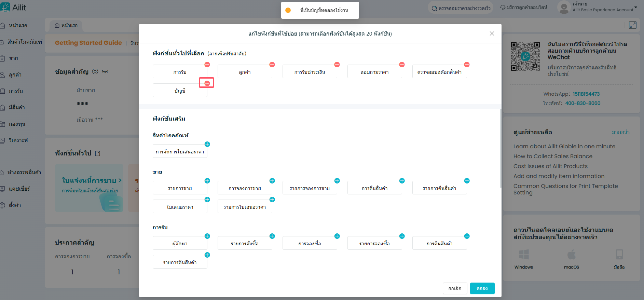Toggle closed-eye icon beside ข้อมูลสำคัญ
This screenshot has height=300, width=644.
click(105, 71)
